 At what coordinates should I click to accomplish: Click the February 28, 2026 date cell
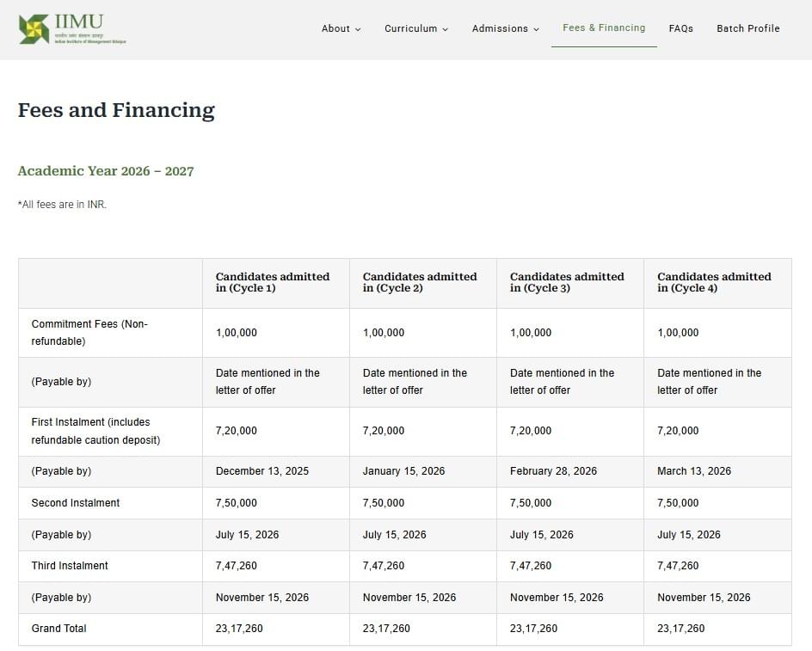tap(553, 471)
